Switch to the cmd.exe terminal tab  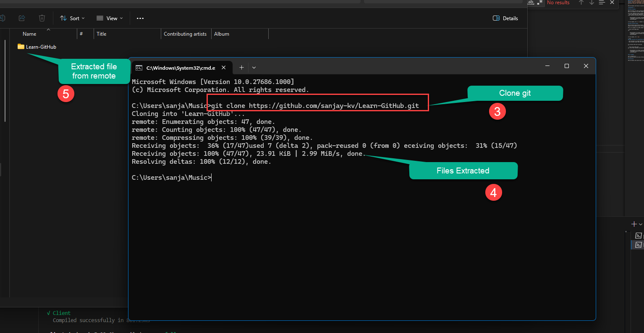click(x=178, y=68)
